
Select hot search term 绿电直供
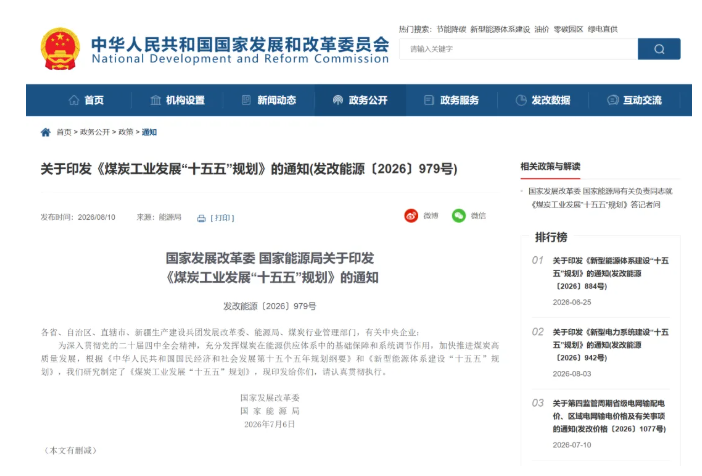click(x=603, y=29)
